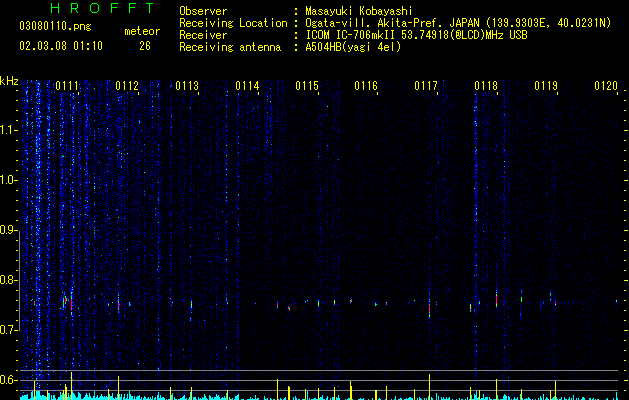Click the 0114 time marker
Image resolution: width=629 pixels, height=400 pixels.
(247, 86)
